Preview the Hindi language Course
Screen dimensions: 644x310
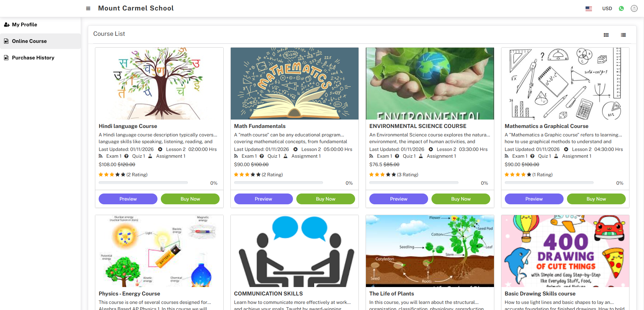tap(128, 199)
